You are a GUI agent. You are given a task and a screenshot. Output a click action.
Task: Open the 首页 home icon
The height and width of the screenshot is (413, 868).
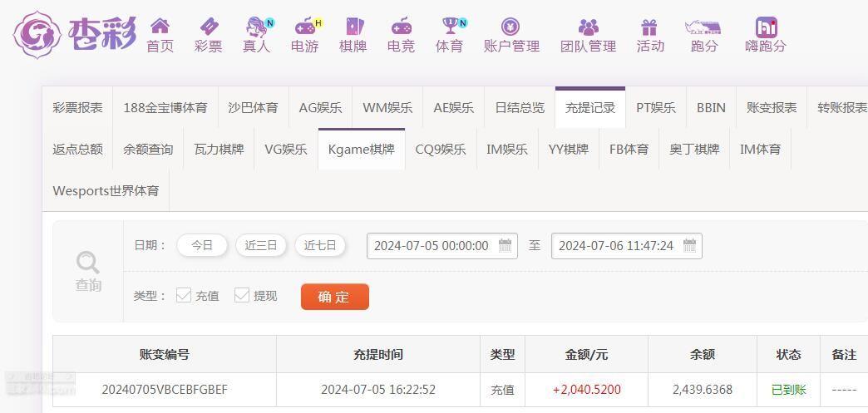(x=160, y=26)
